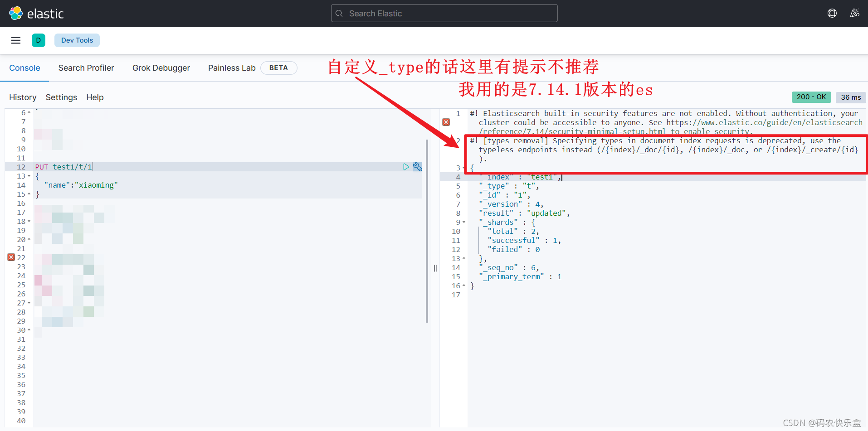The image size is (868, 431).
Task: Toggle the fold arrow at editor line 30
Action: (29, 330)
